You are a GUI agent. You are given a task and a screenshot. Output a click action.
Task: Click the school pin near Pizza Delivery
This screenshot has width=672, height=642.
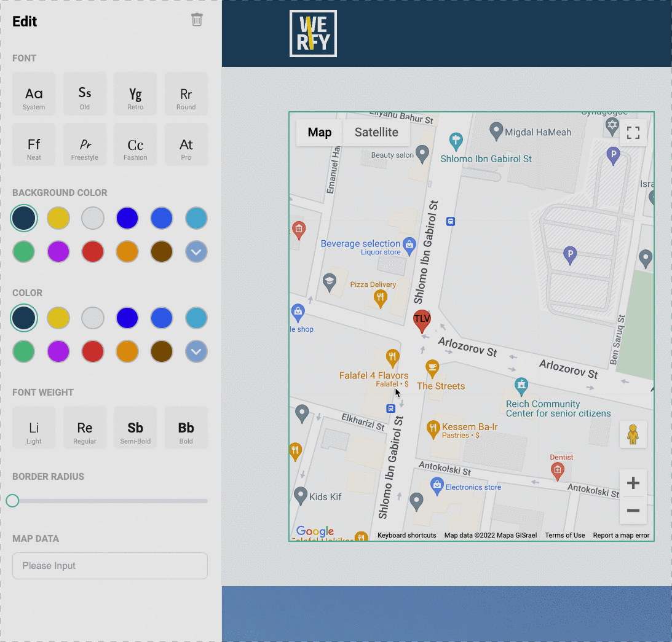[x=329, y=283]
